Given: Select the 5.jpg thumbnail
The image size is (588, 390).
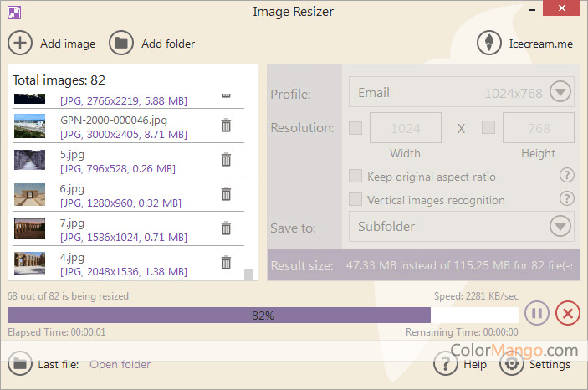Looking at the screenshot, I should click(x=29, y=160).
